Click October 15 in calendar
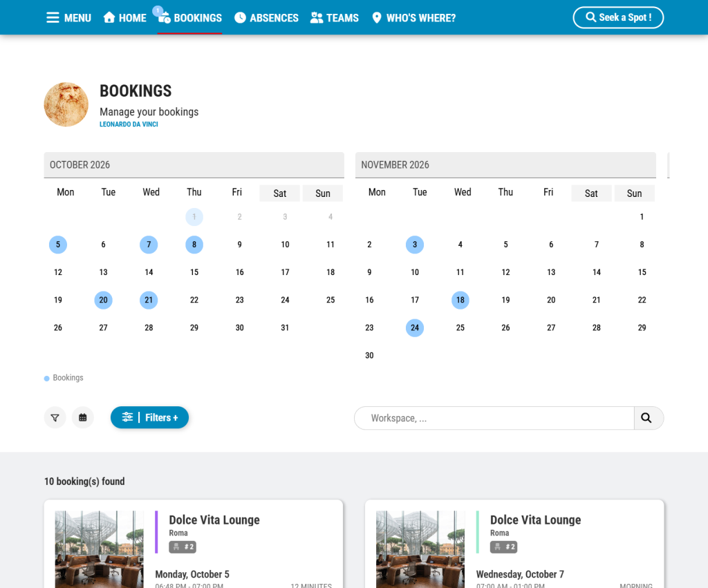 click(x=194, y=272)
